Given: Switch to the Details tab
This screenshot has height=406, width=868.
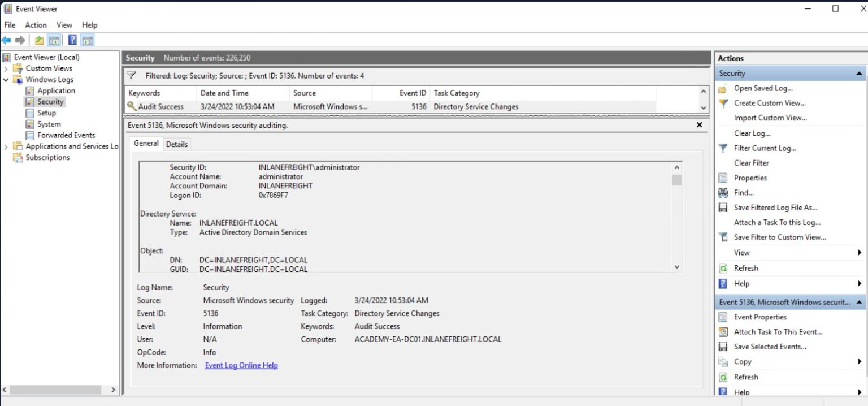Looking at the screenshot, I should click(176, 144).
